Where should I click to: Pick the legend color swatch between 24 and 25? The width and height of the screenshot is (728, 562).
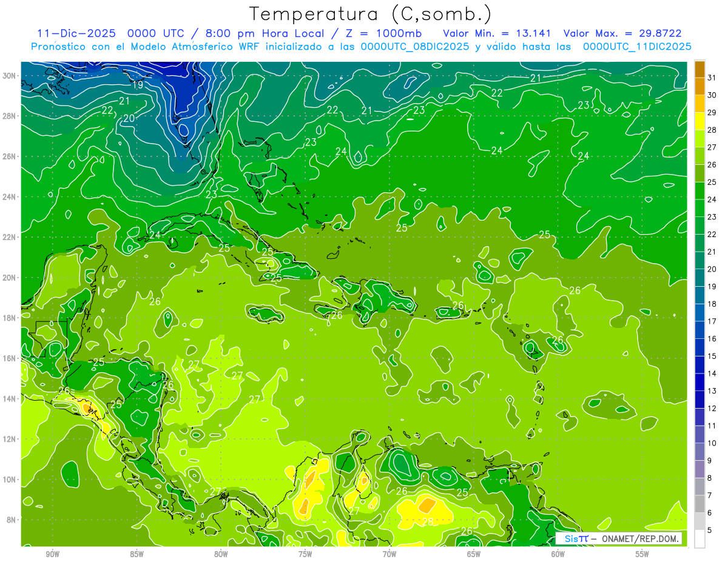point(700,191)
